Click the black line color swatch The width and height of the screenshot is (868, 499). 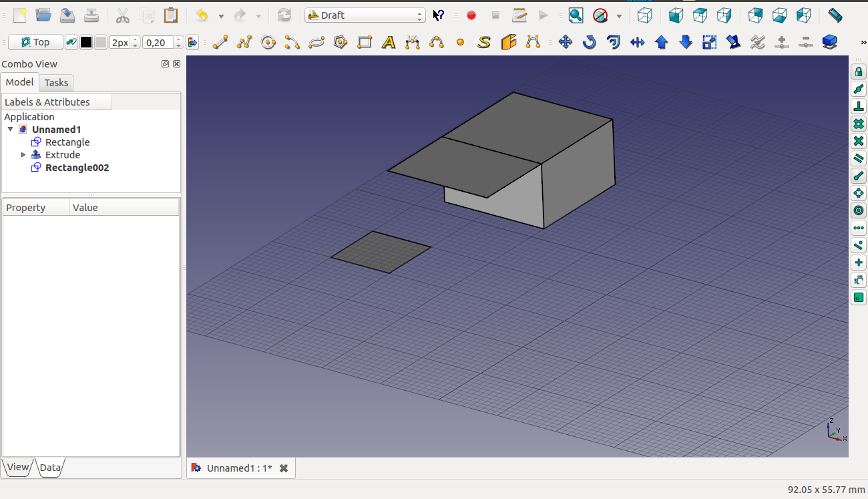(x=86, y=43)
